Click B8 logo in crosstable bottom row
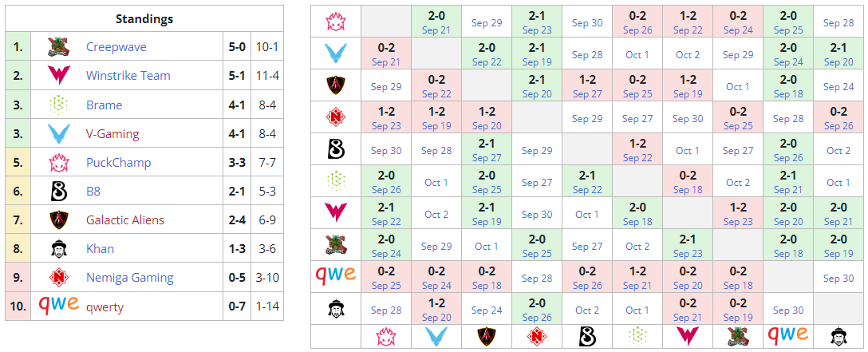 pos(586,336)
